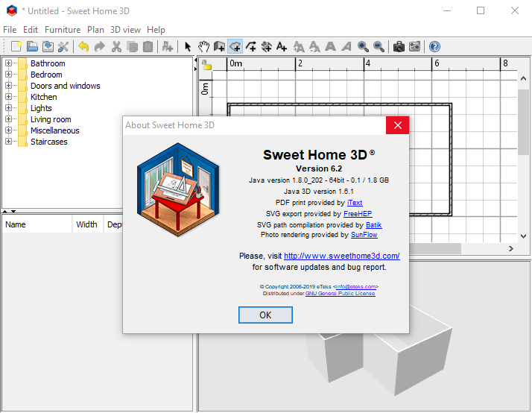Click the Zoom out magnifier icon
532x413 pixels.
tap(379, 46)
